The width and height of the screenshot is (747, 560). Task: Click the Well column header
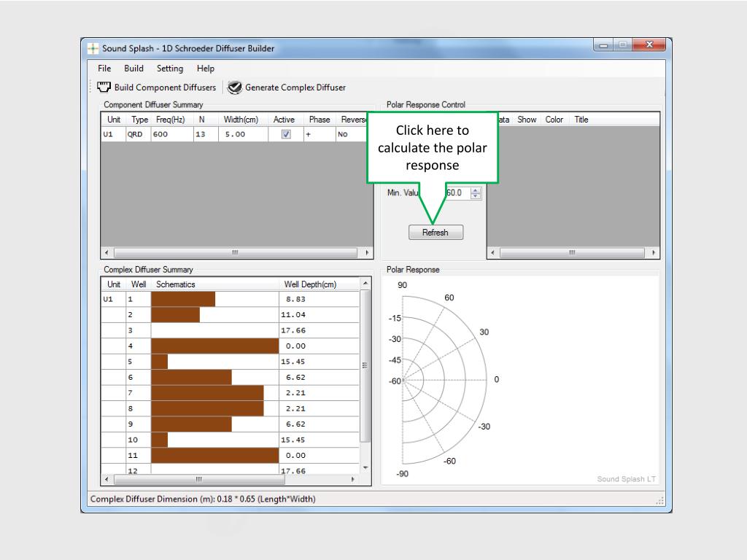138,284
